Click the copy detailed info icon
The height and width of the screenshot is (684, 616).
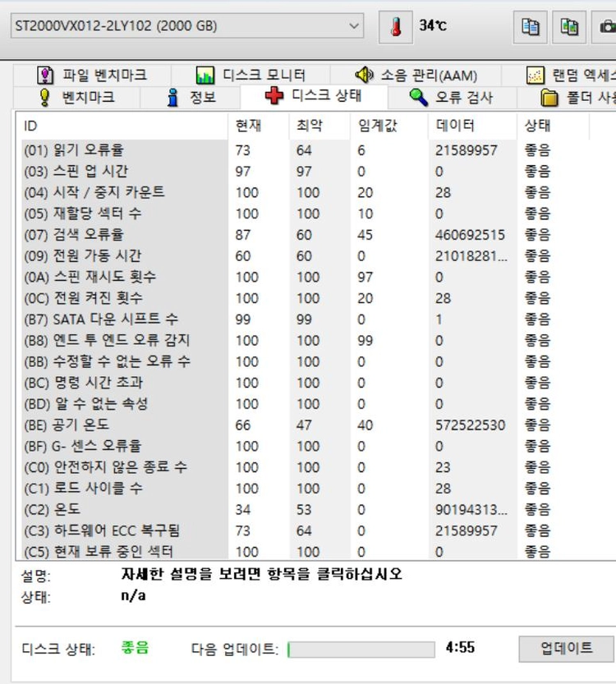568,26
